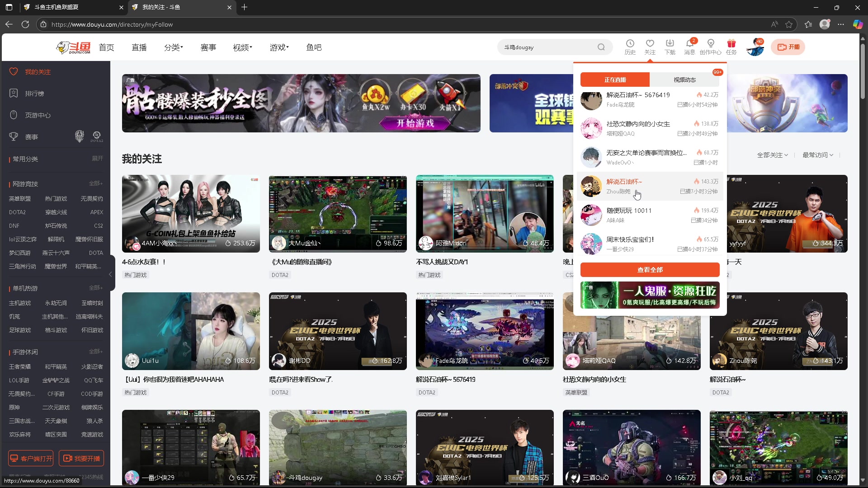This screenshot has height=488, width=868.
Task: Open the 分类 dropdown in navigation
Action: [174, 47]
